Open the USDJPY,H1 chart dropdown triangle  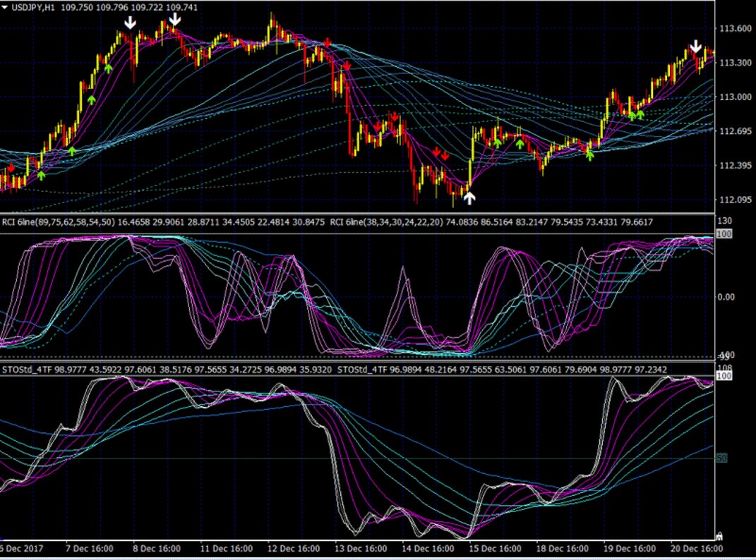coord(5,6)
